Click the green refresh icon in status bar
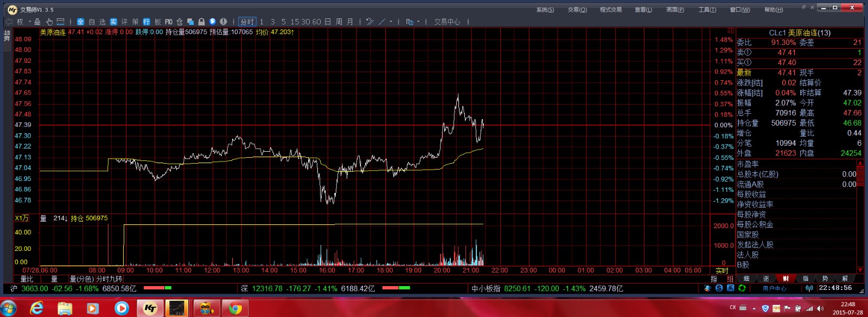Viewport: 868px width, 317px height. pos(742,288)
